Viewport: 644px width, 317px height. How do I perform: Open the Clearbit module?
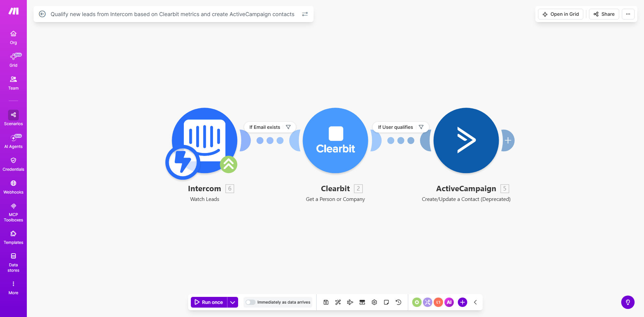point(335,140)
